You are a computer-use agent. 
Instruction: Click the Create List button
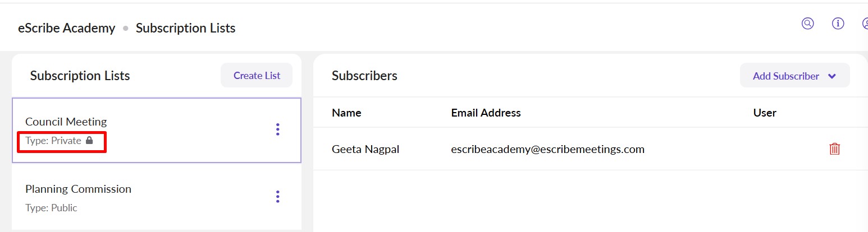(x=257, y=76)
